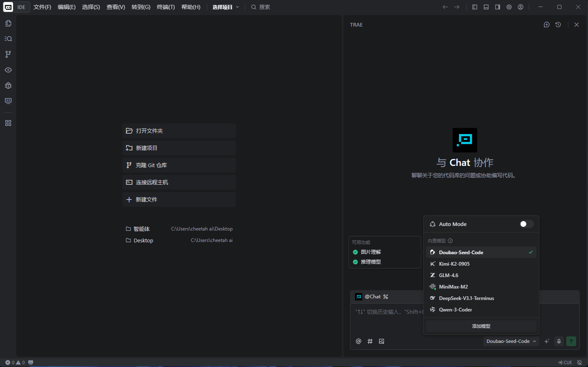Open the 查看(V) menu

pos(116,7)
